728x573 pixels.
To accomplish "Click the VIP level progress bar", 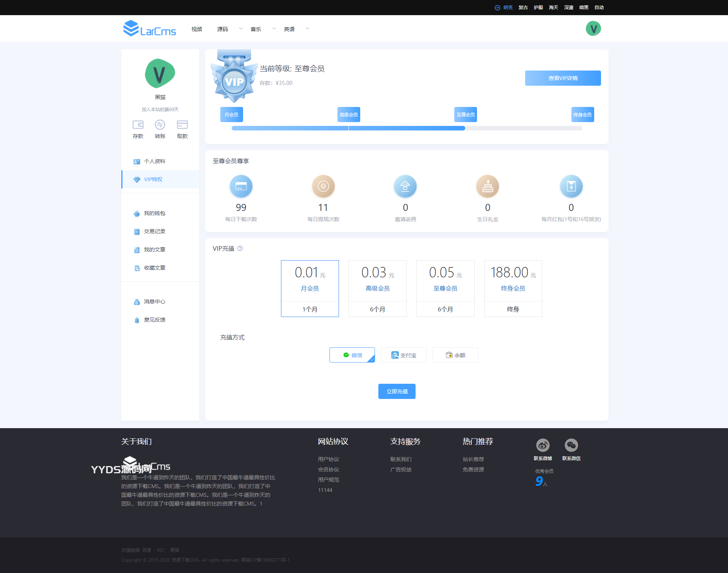I will [x=406, y=129].
